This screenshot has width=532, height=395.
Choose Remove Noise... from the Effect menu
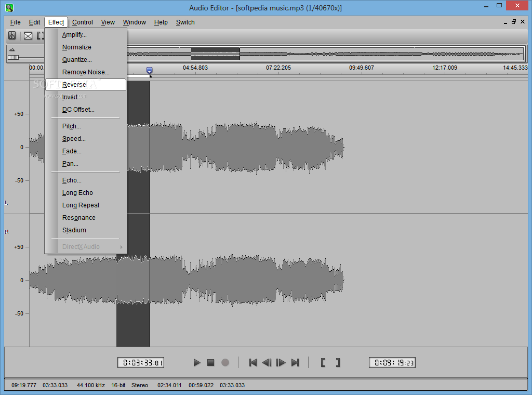pyautogui.click(x=86, y=72)
